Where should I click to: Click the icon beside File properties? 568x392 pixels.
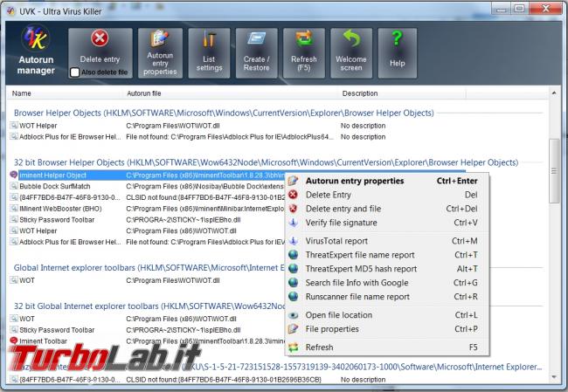(293, 329)
